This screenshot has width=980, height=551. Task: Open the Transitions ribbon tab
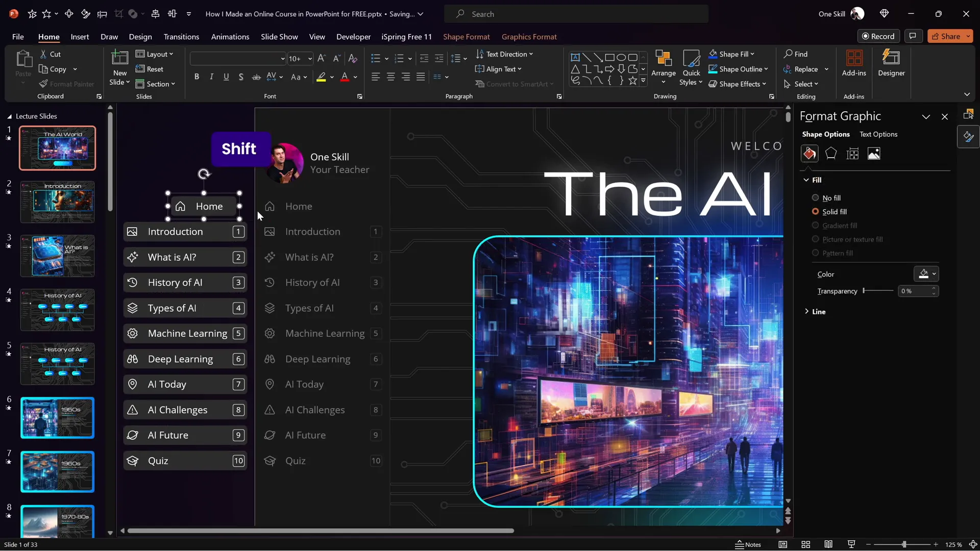181,37
